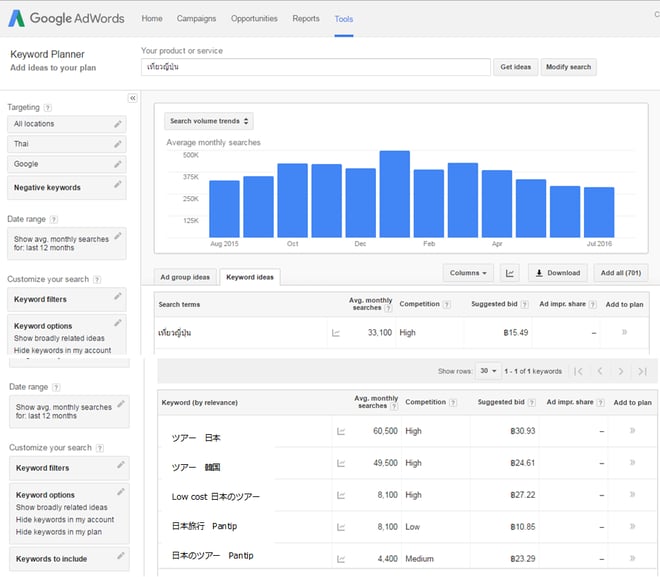Screen dimensions: 660x577
Task: Select the tallest bar for January in chart
Action: click(394, 194)
